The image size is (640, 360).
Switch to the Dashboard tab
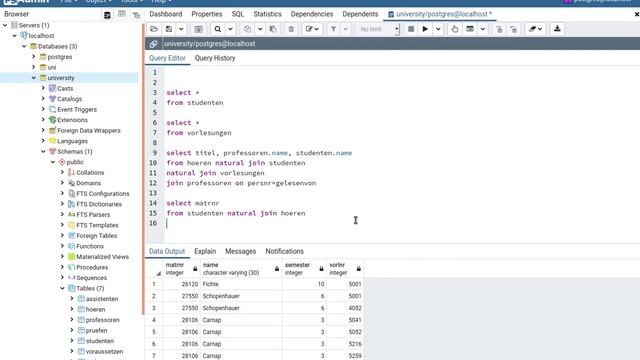click(x=166, y=14)
